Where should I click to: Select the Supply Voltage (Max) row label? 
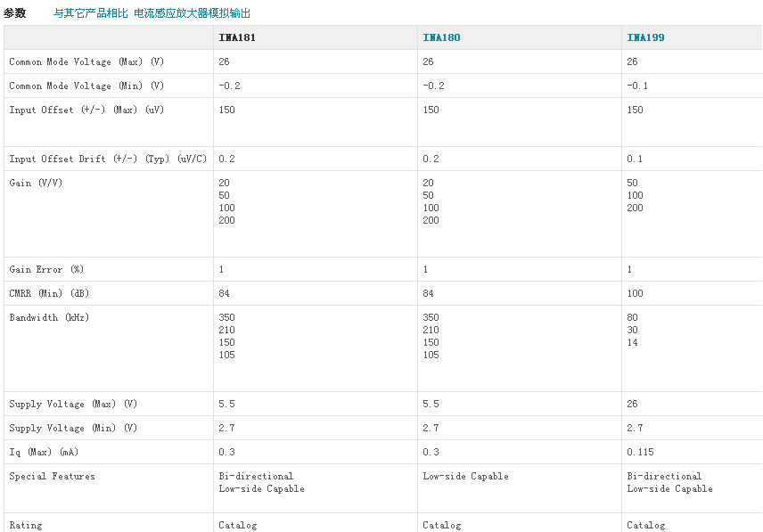pyautogui.click(x=73, y=404)
